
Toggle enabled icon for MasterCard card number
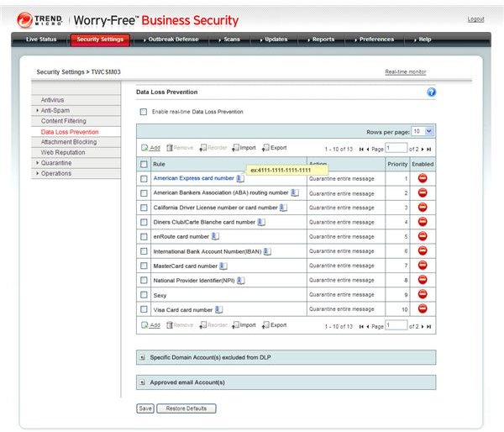(423, 265)
